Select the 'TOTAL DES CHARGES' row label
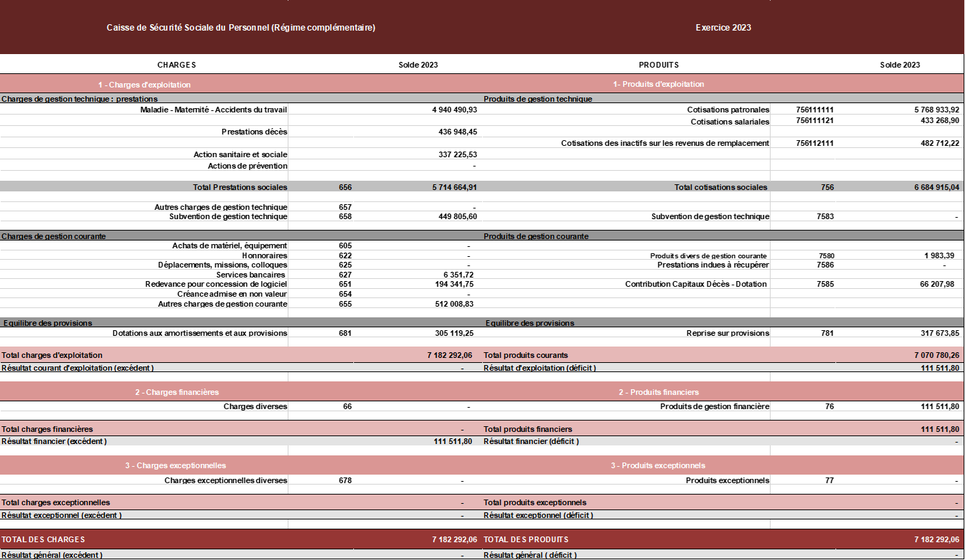 pyautogui.click(x=43, y=539)
